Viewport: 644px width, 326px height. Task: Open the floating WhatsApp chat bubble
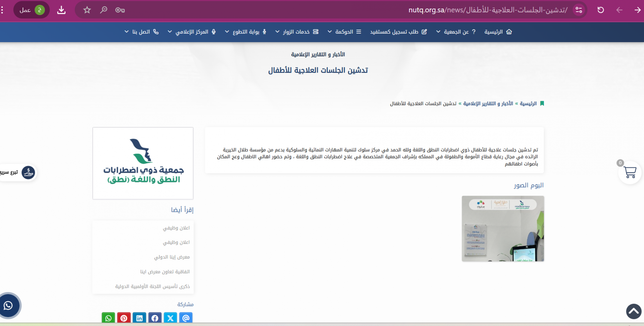tap(8, 306)
